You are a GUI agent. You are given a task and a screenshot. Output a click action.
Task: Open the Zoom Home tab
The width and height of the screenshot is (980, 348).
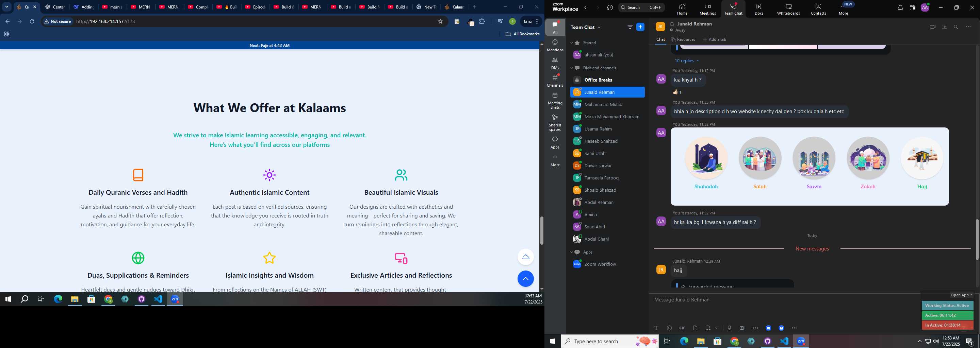[x=682, y=9]
